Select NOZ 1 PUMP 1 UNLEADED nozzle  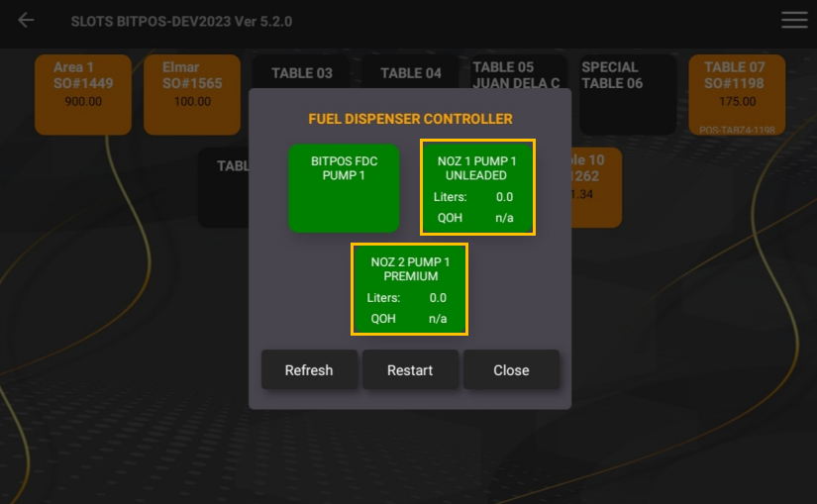(x=477, y=187)
